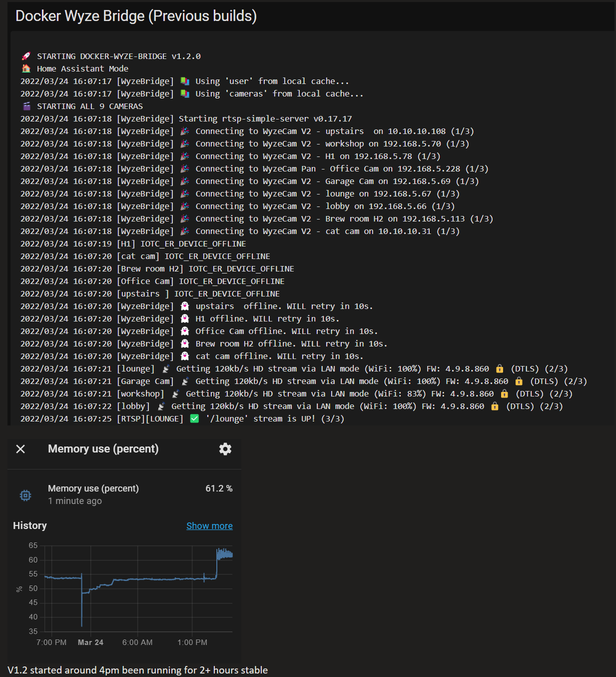Click the 61.2 % memory reading
This screenshot has width=616, height=677.
coord(219,488)
